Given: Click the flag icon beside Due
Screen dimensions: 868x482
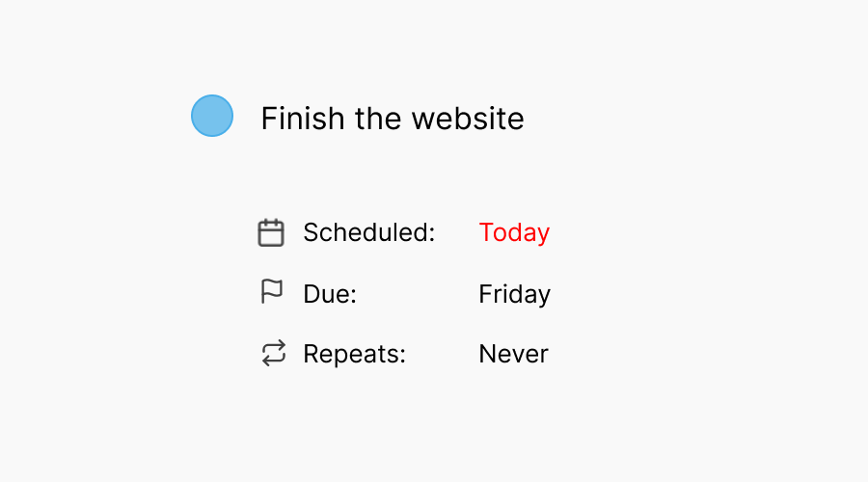Looking at the screenshot, I should [x=272, y=291].
